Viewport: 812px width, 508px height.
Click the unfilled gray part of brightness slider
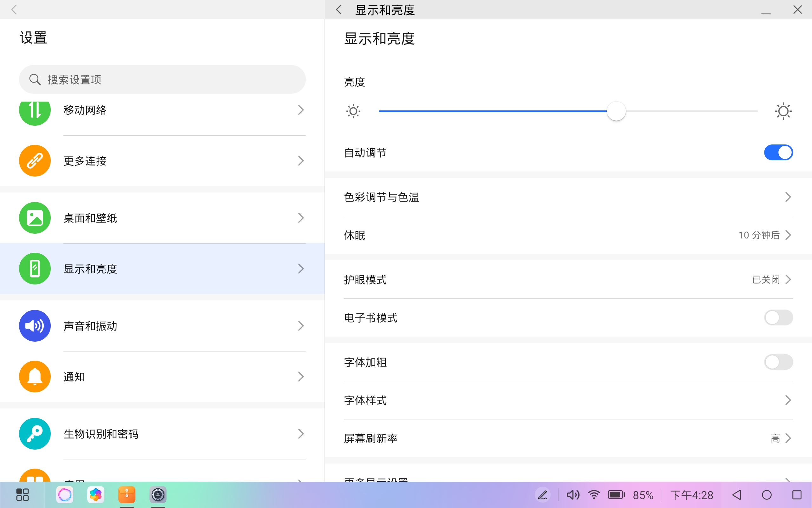691,111
